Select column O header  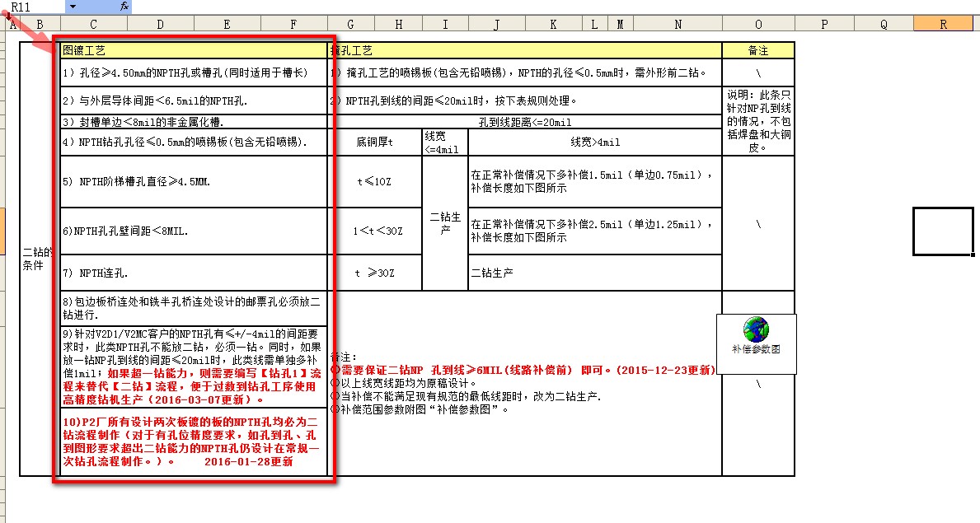(x=758, y=24)
